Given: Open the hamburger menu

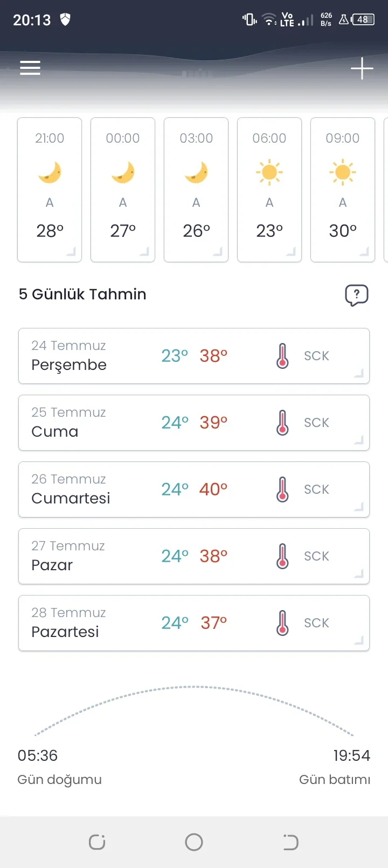Looking at the screenshot, I should click(x=30, y=68).
